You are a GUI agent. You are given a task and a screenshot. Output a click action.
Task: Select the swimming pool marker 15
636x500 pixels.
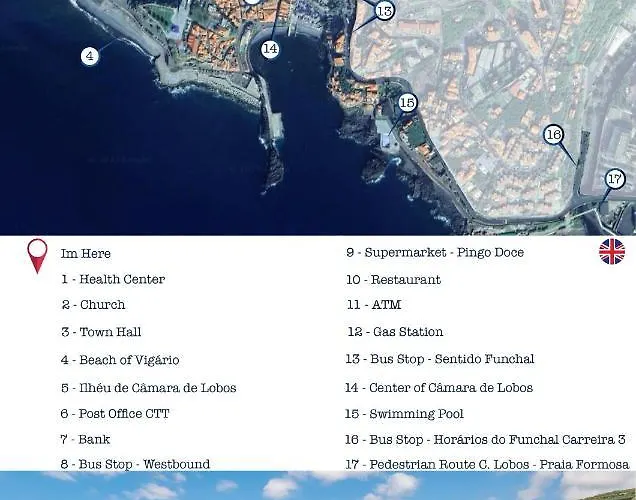pyautogui.click(x=407, y=103)
